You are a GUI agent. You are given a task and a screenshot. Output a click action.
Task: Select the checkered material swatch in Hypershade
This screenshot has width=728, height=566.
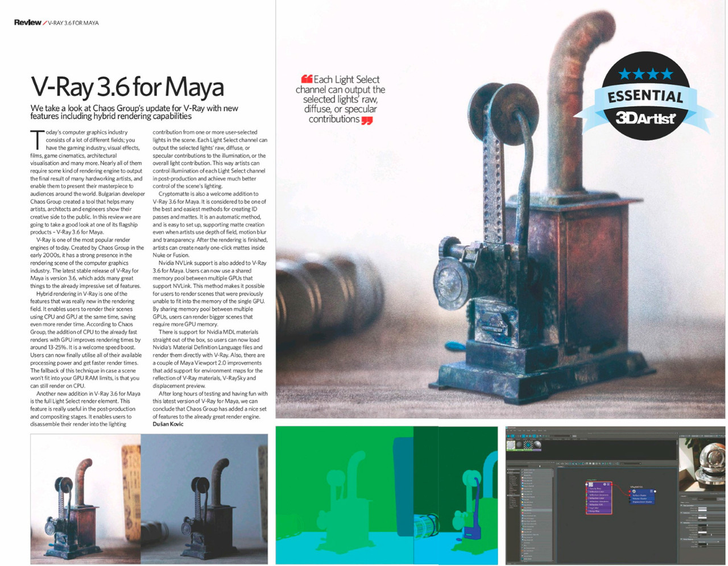pos(528,445)
